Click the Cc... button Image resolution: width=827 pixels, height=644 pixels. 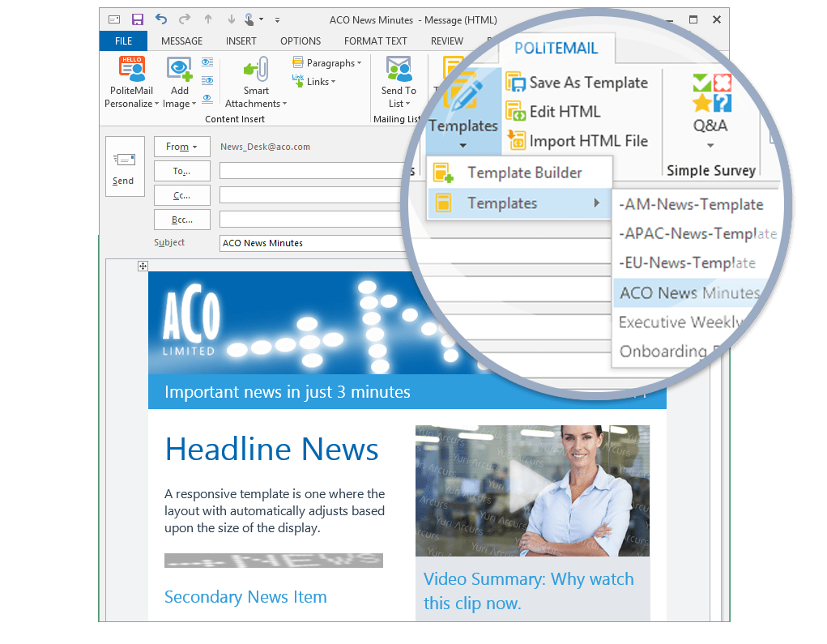coord(182,195)
